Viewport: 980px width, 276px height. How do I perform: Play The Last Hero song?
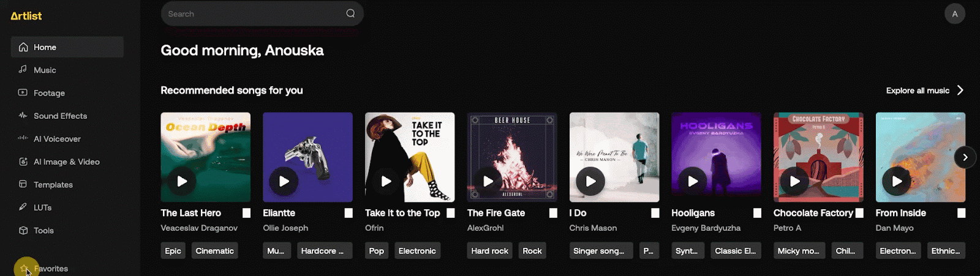(182, 181)
